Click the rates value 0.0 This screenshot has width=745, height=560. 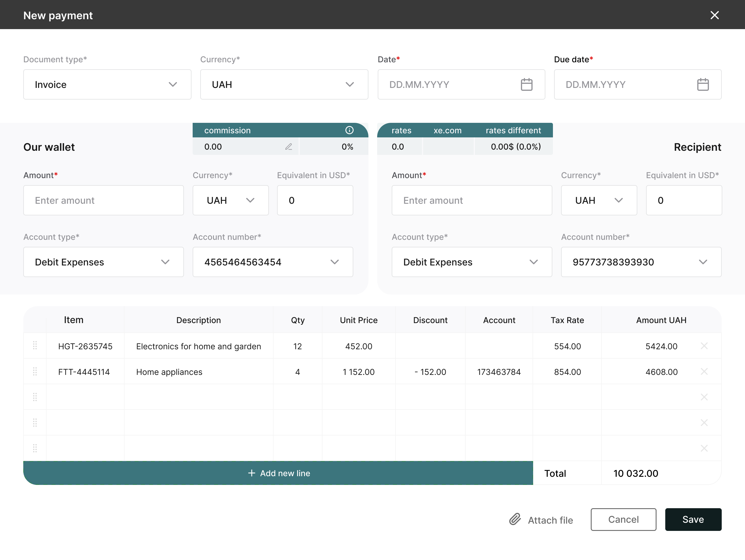coord(398,147)
